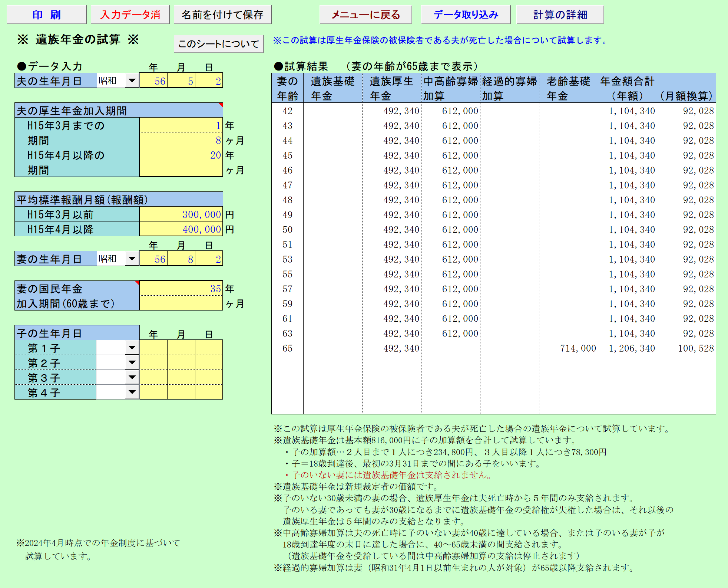The image size is (728, 588).
Task: Select the wife's birth month field 8
Action: point(181,259)
